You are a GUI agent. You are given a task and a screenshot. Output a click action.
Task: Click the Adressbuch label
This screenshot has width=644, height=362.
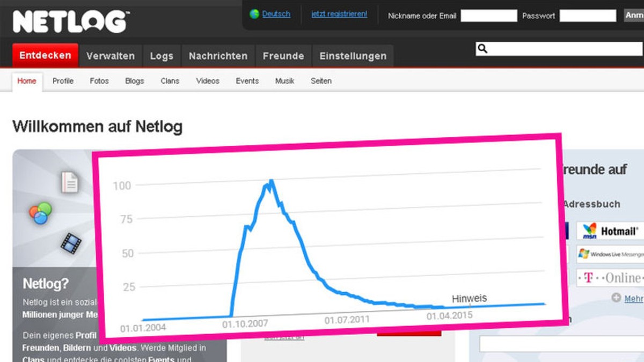pyautogui.click(x=591, y=204)
